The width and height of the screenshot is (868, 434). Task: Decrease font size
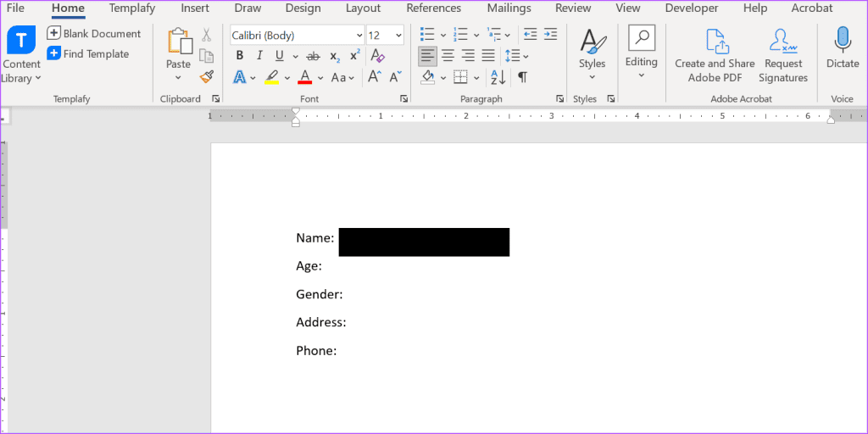pyautogui.click(x=395, y=77)
